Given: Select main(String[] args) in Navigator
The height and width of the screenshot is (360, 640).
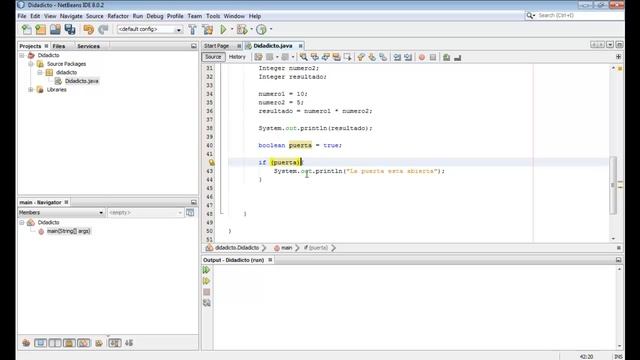Looking at the screenshot, I should pyautogui.click(x=68, y=231).
